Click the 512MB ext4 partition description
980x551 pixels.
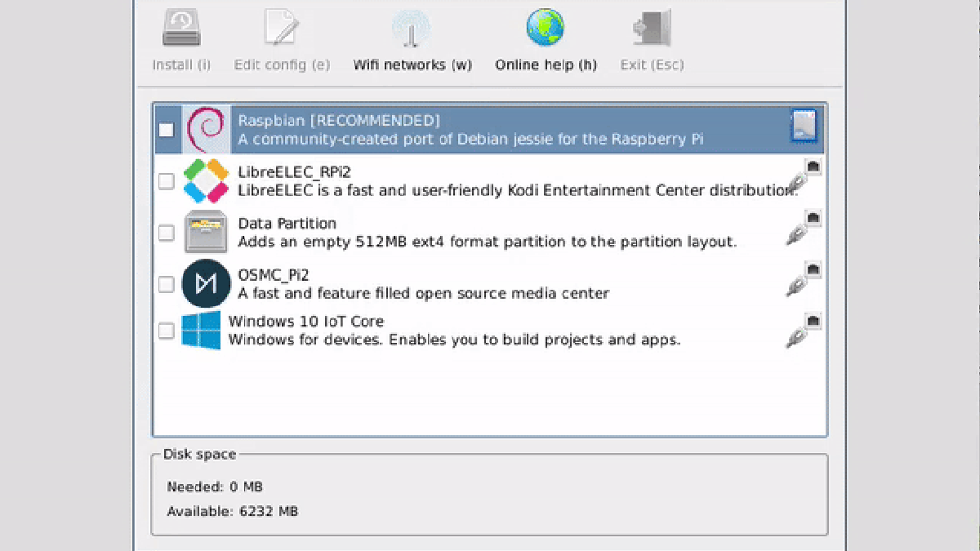click(488, 242)
